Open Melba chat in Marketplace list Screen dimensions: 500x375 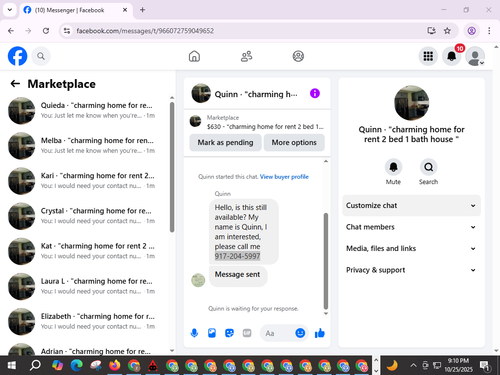click(x=85, y=146)
